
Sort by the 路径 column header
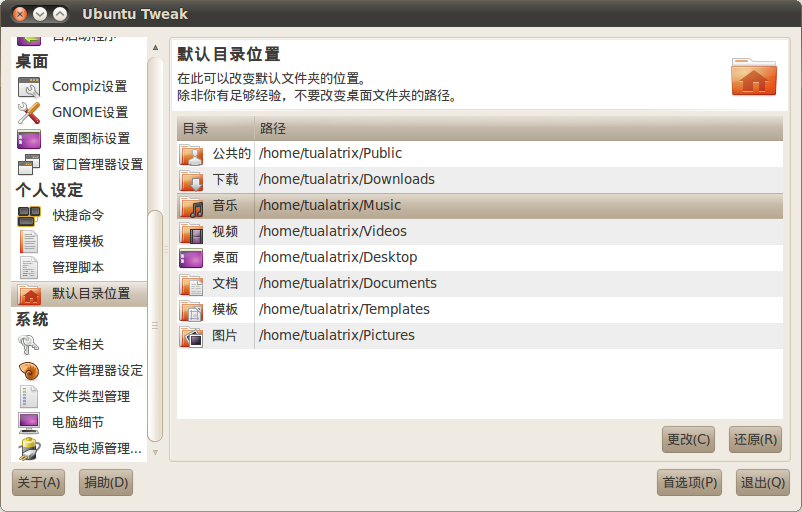[x=519, y=128]
